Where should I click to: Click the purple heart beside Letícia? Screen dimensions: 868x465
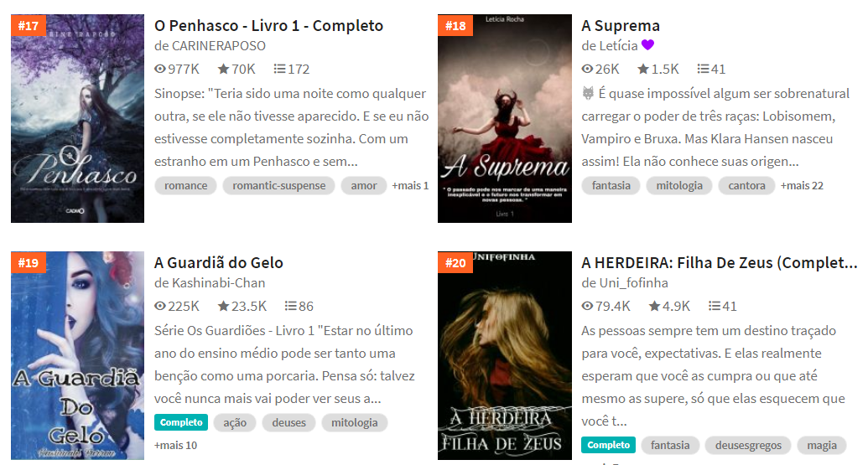coord(647,45)
